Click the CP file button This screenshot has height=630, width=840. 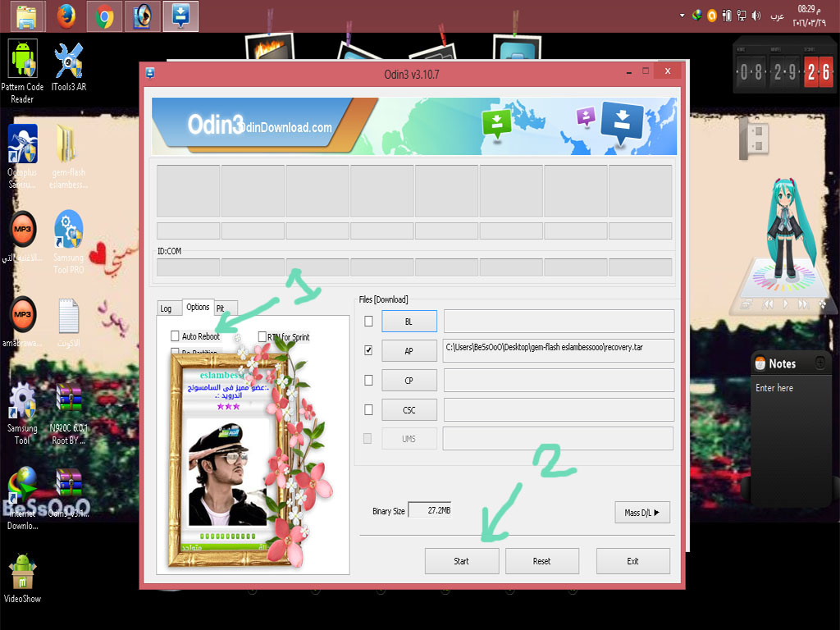click(x=409, y=381)
